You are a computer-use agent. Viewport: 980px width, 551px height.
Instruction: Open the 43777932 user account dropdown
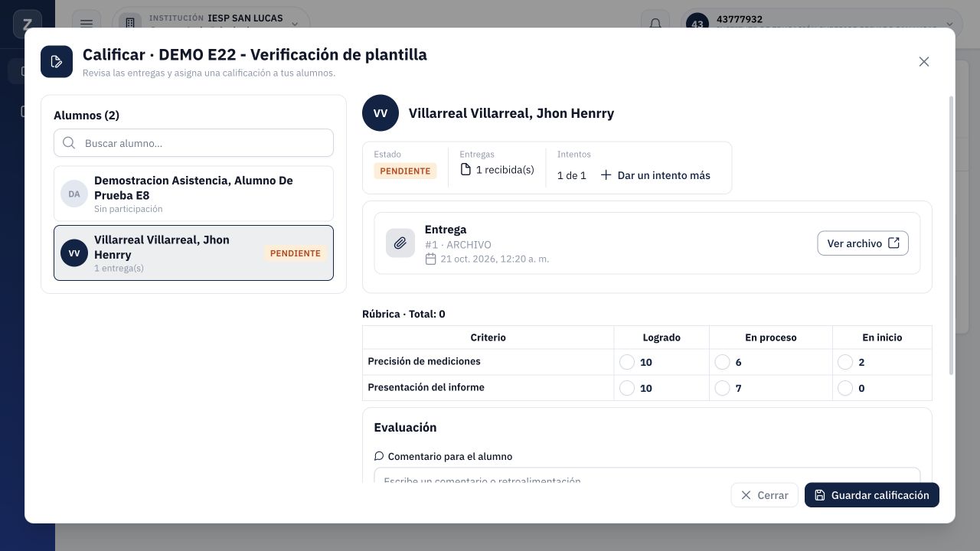point(822,23)
